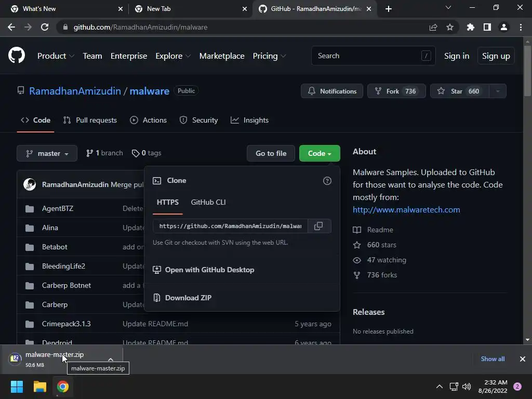Open the clone help question-mark icon
This screenshot has width=532, height=399.
[327, 181]
